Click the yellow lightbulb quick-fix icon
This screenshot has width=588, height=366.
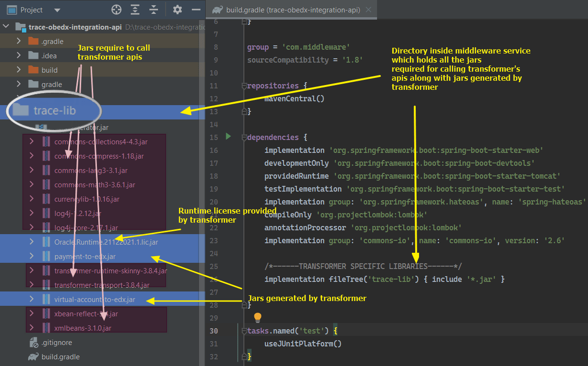click(258, 317)
